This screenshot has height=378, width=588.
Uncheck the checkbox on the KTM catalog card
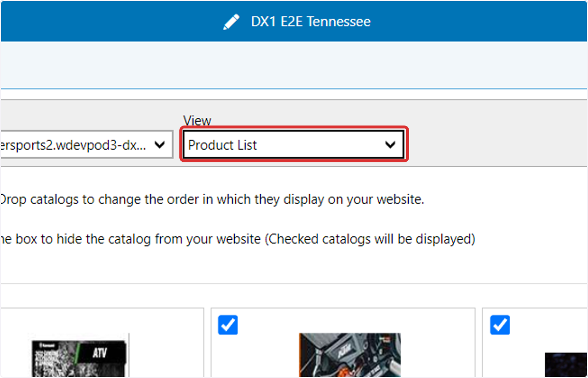227,325
